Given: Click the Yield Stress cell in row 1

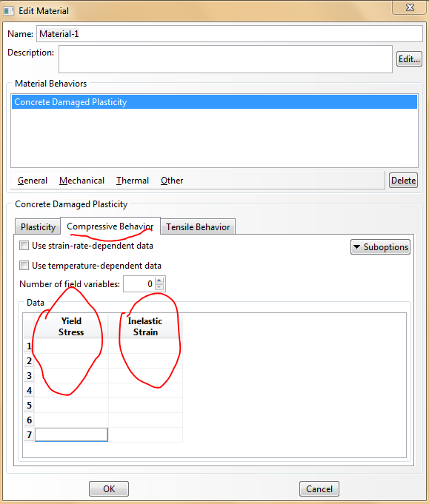Looking at the screenshot, I should pos(71,346).
